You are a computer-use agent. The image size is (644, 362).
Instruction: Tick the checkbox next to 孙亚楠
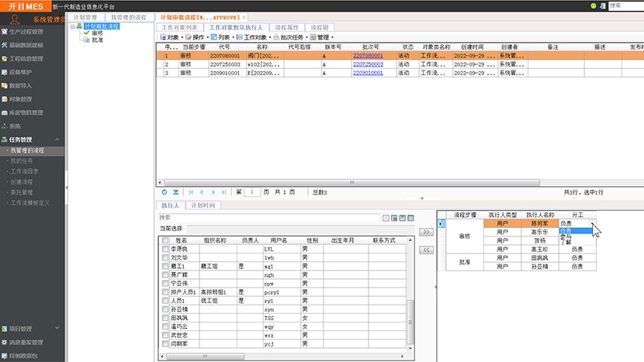(164, 309)
